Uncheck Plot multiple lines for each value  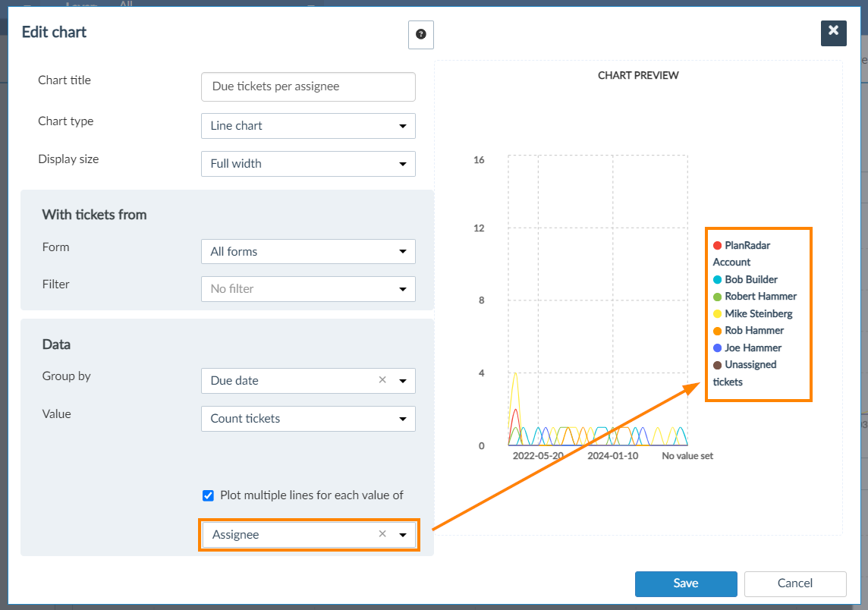click(x=209, y=495)
